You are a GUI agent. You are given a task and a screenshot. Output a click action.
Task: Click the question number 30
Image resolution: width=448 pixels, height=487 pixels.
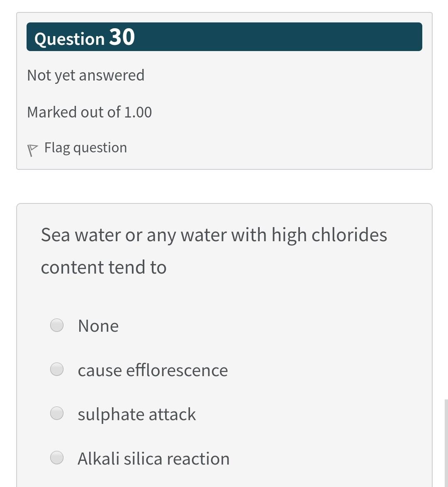pos(122,37)
